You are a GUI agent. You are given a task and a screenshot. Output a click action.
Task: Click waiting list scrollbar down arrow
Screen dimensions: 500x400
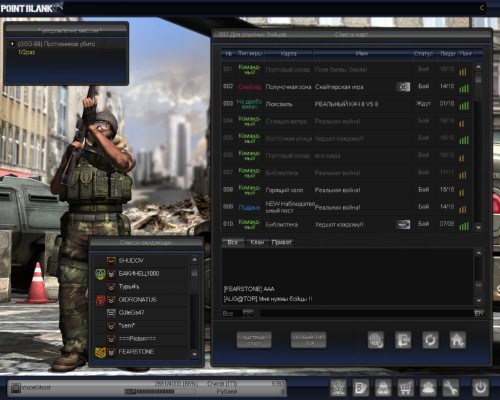tap(195, 355)
